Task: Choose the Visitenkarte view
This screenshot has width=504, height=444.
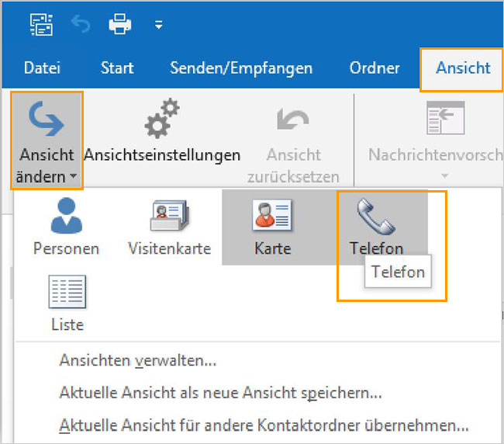Action: tap(169, 227)
